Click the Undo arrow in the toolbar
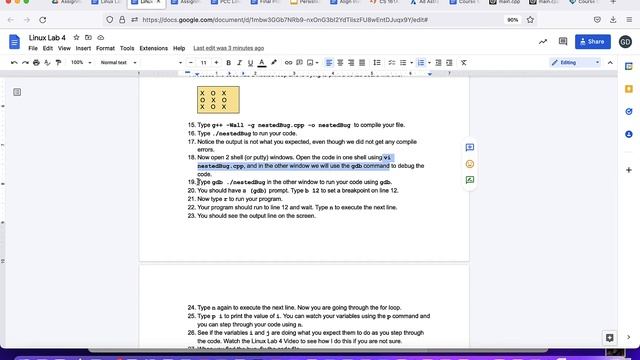640x360 pixels. pyautogui.click(x=14, y=62)
